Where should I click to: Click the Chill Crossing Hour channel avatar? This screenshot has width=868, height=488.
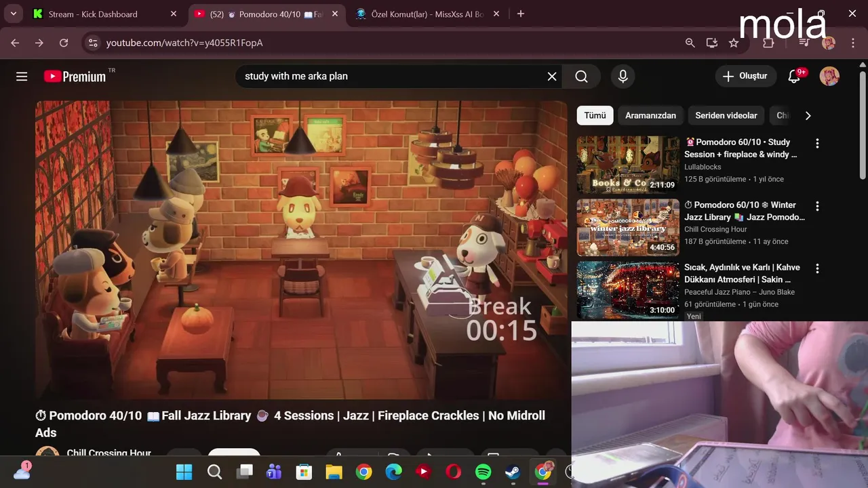(x=47, y=451)
